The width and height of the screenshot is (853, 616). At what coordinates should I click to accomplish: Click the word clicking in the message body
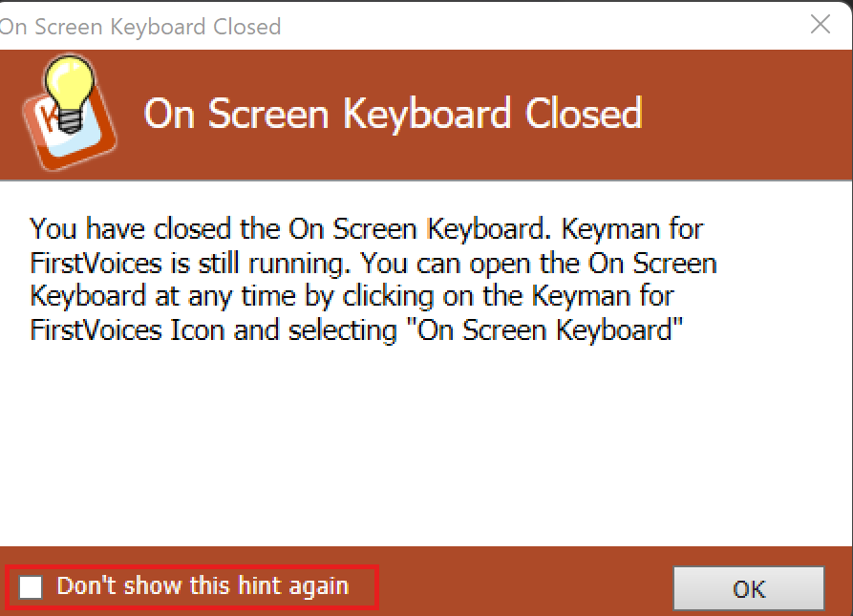388,297
